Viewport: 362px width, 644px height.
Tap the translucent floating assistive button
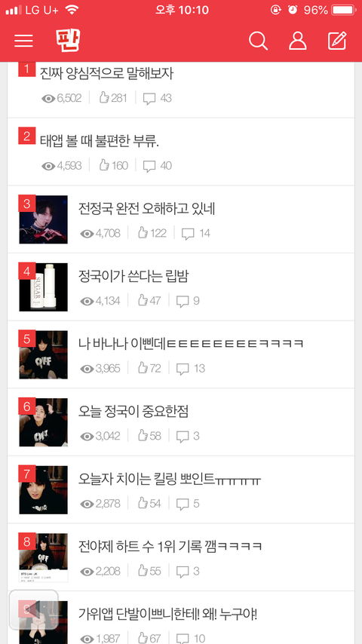pyautogui.click(x=34, y=609)
